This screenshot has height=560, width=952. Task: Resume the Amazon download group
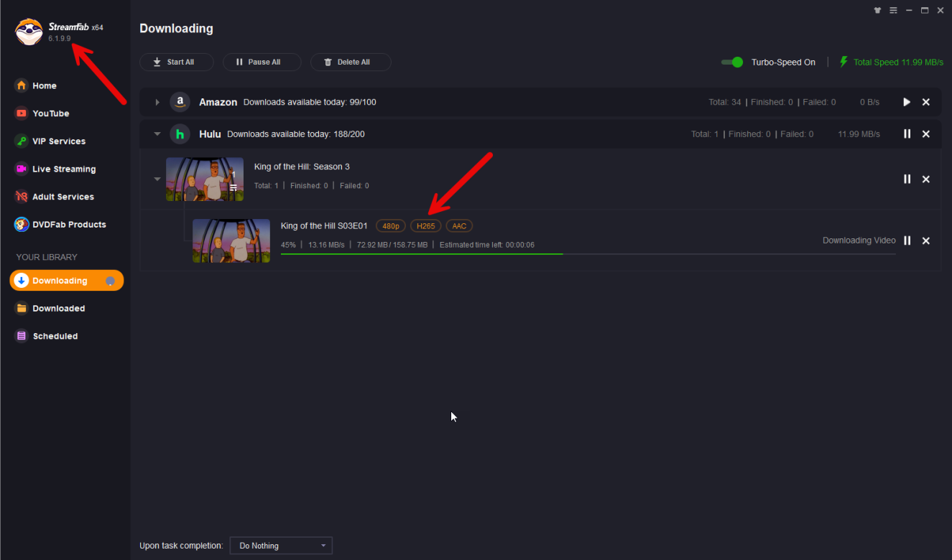click(907, 102)
